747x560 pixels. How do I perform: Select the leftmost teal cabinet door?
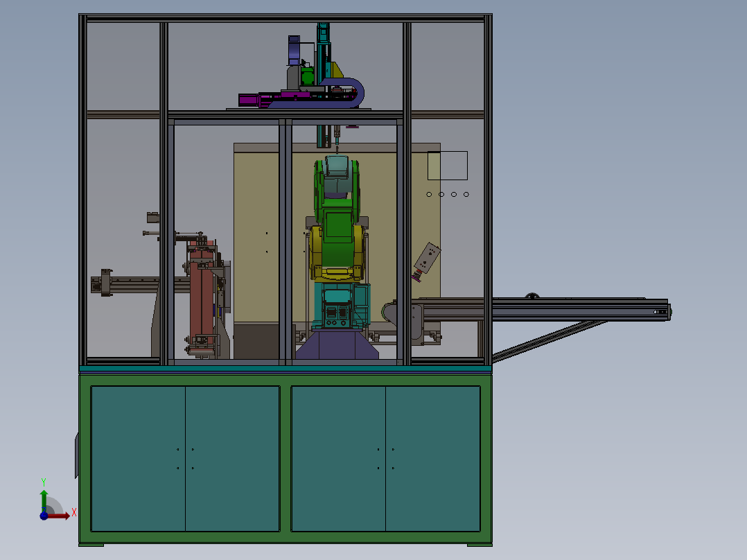pos(138,459)
